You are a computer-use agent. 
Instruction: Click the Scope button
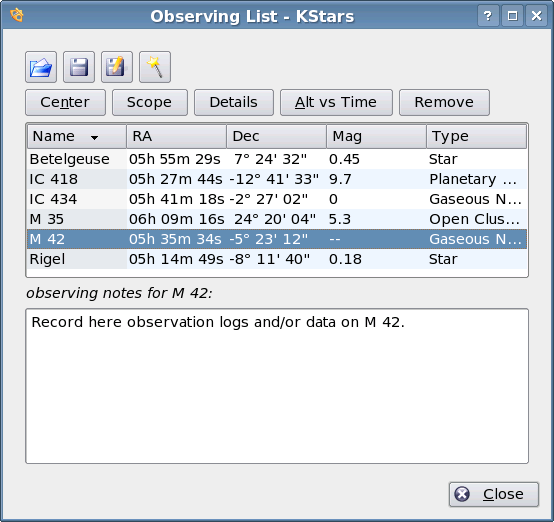(150, 102)
